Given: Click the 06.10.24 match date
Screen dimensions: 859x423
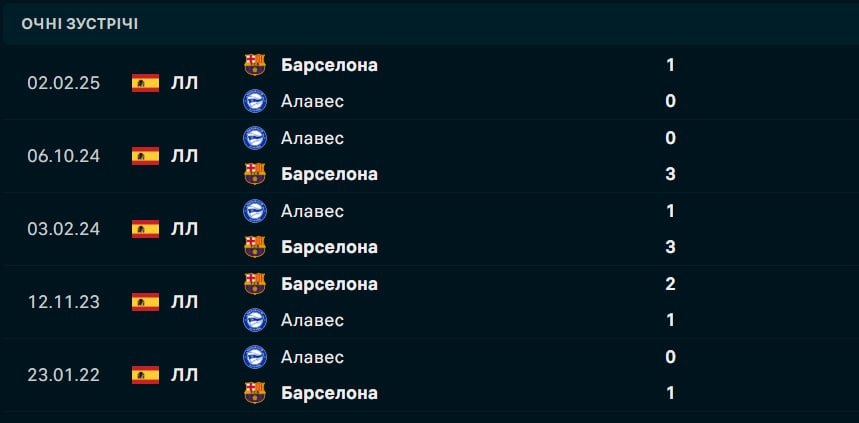Looking at the screenshot, I should pyautogui.click(x=64, y=156).
